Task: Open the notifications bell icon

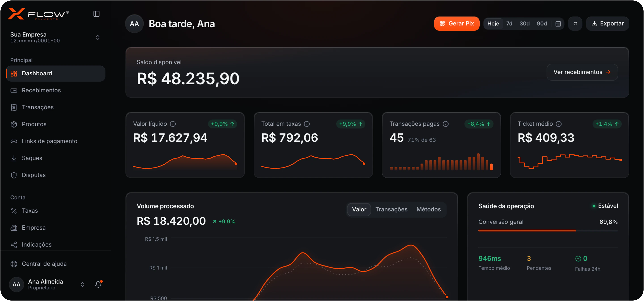Action: [98, 284]
